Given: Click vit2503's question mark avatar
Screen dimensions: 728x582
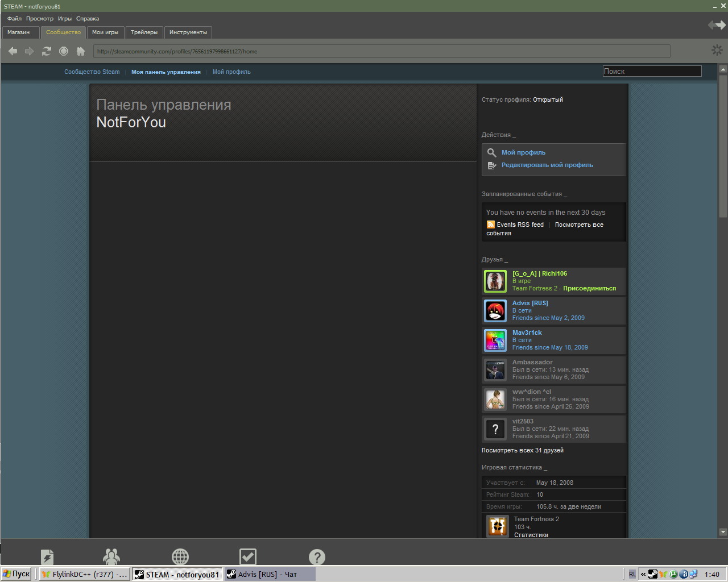Looking at the screenshot, I should point(495,429).
